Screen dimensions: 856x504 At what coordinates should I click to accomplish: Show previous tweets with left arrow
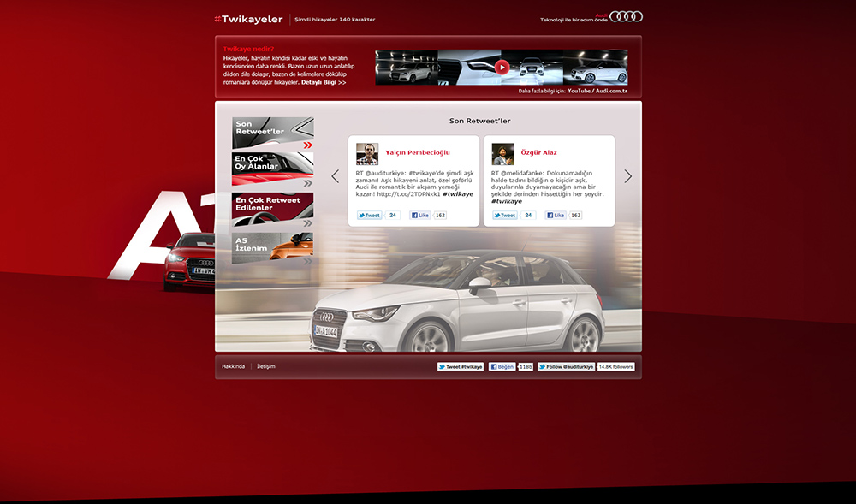(x=336, y=176)
